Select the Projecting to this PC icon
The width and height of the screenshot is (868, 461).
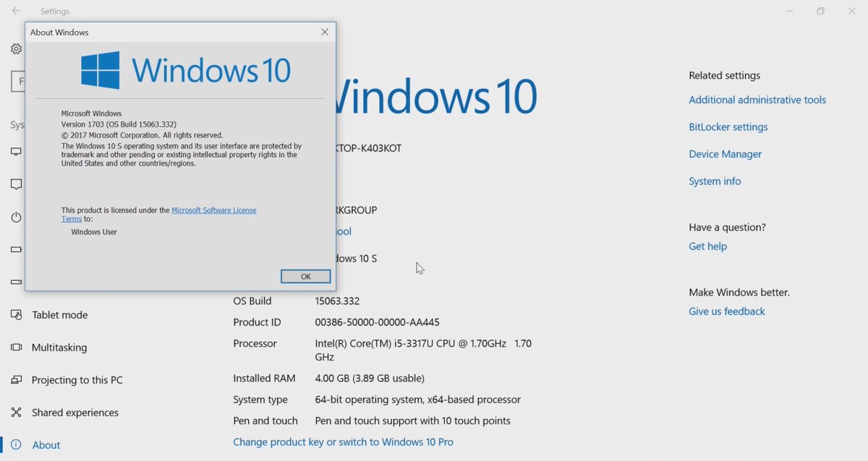point(16,380)
